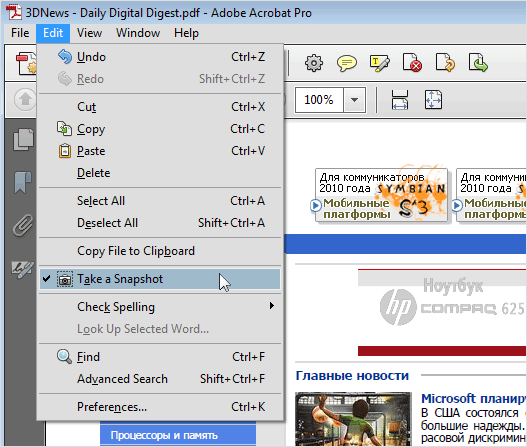Choose Copy File to Clipboard
527x447 pixels.
click(160, 251)
